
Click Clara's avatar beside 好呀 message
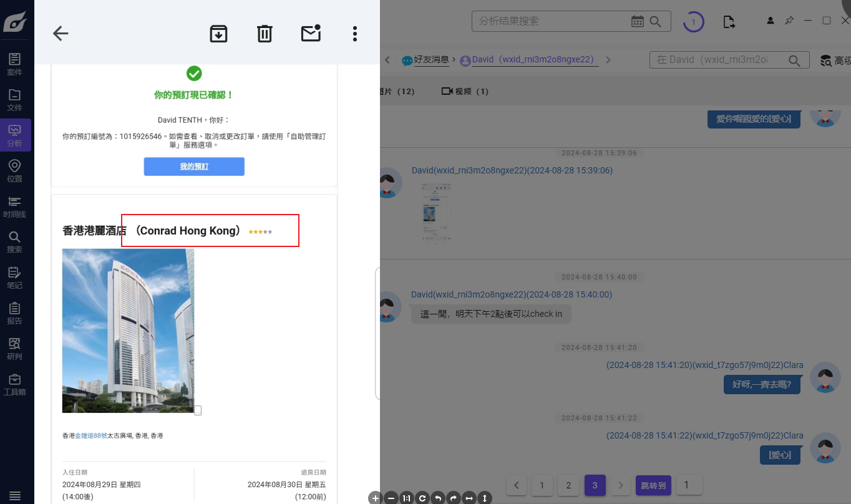click(825, 377)
